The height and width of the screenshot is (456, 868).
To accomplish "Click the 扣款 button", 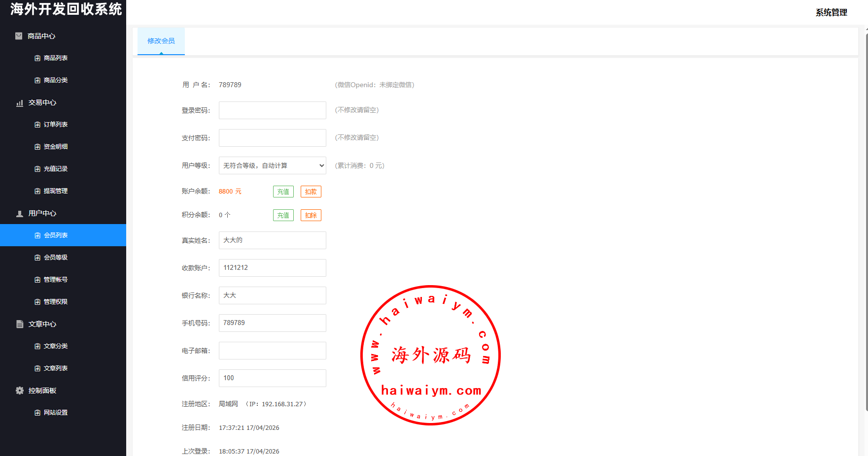I will [x=311, y=192].
